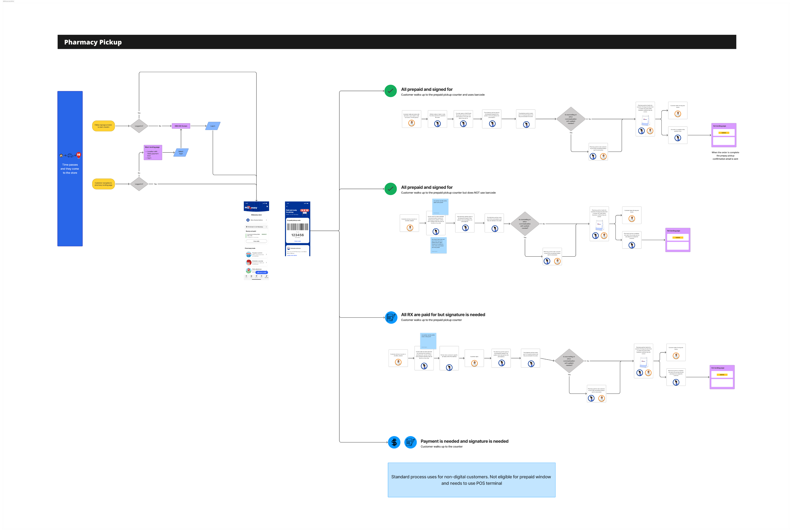
Task: Click the home-car-store journey icon in the blue panel
Action: (70, 155)
